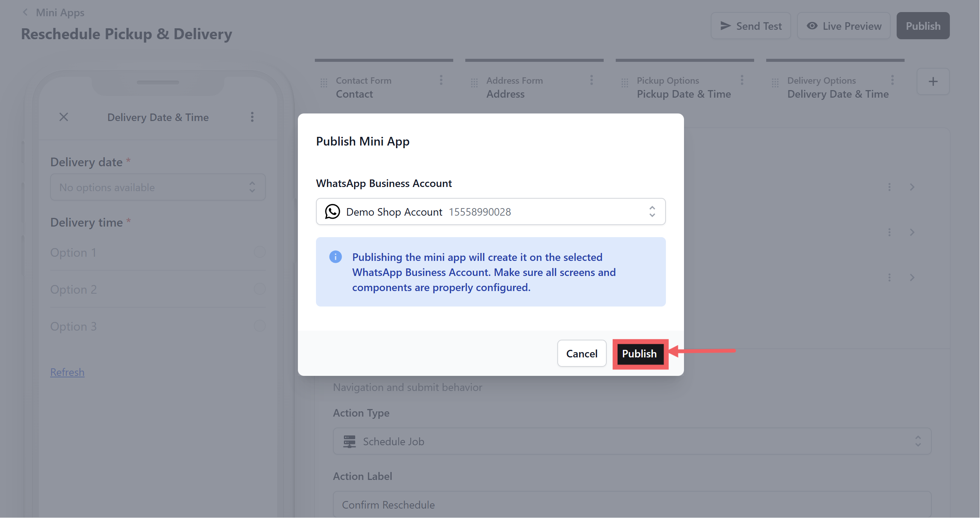Select Option 3 radio button
980x518 pixels.
[x=259, y=326]
